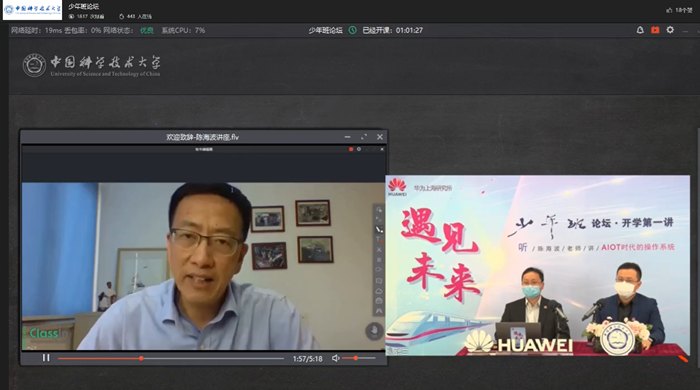Click the red recording icon in top bar
The image size is (700, 390).
click(x=655, y=30)
